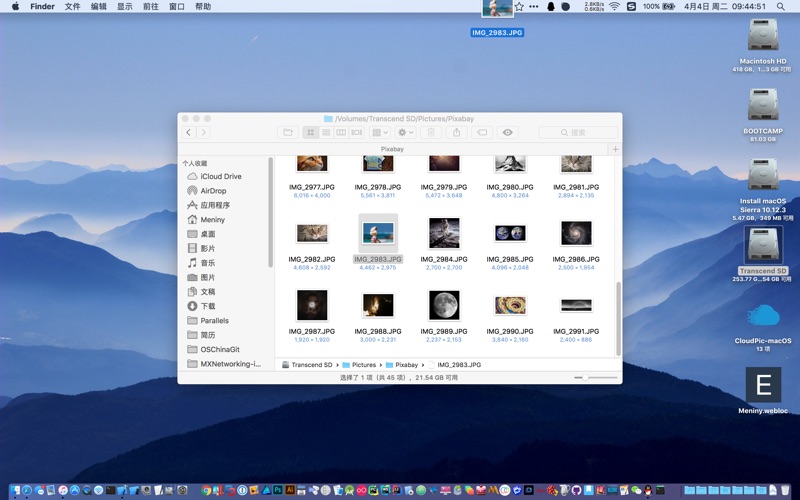Open the 文件 menu

click(72, 7)
